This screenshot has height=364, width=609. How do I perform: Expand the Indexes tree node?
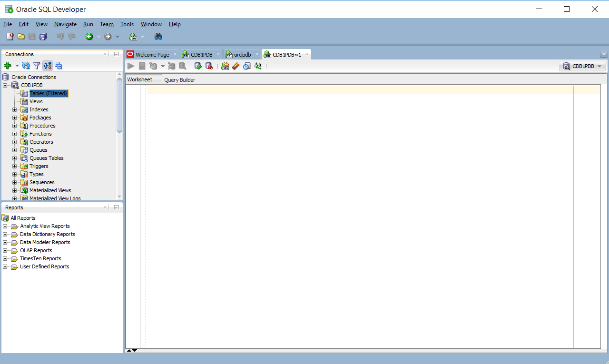(14, 109)
